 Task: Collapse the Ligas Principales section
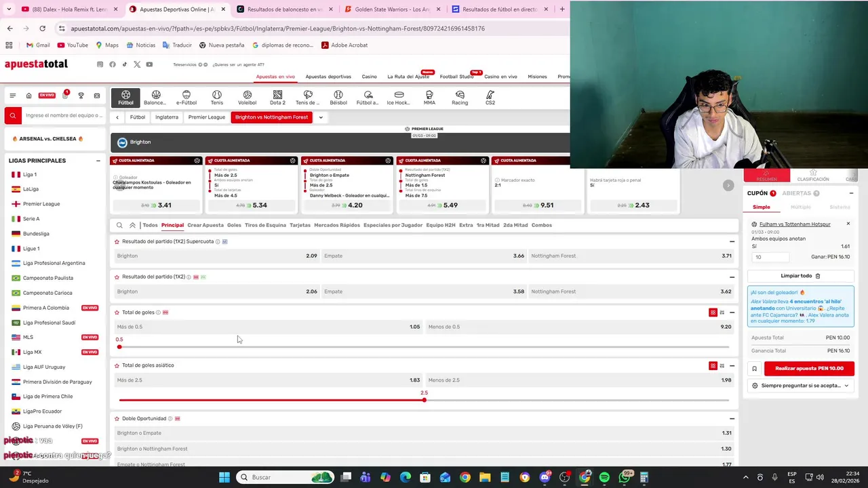98,161
